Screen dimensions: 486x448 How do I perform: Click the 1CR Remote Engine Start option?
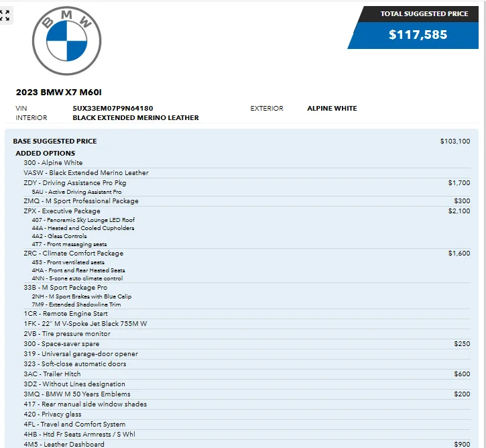66,313
